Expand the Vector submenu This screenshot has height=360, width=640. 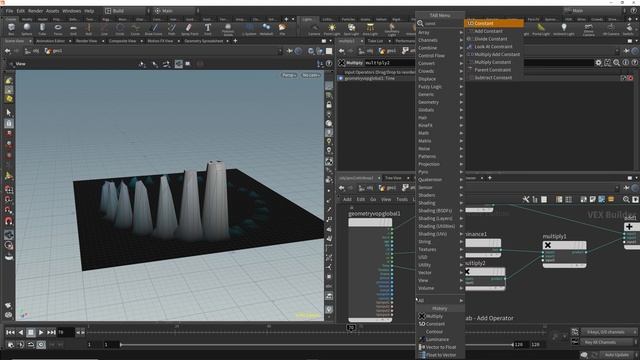click(x=441, y=273)
